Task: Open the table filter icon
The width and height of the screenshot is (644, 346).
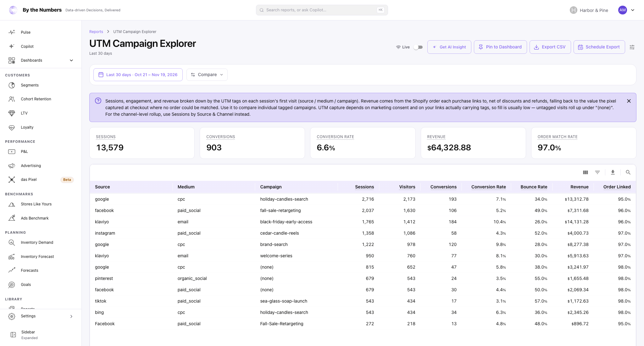Action: (597, 172)
